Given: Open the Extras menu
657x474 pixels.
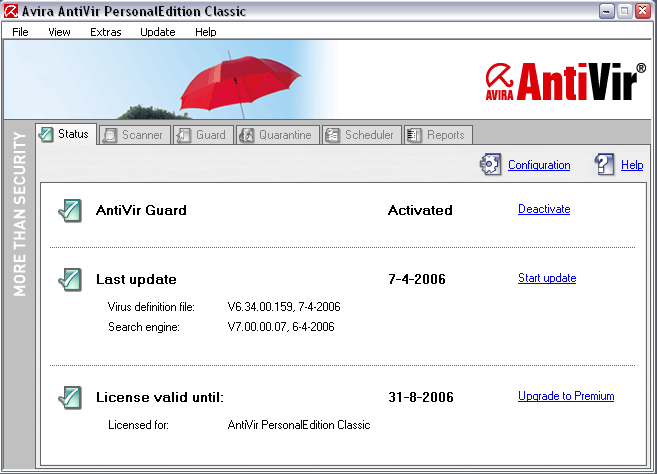Looking at the screenshot, I should 106,32.
